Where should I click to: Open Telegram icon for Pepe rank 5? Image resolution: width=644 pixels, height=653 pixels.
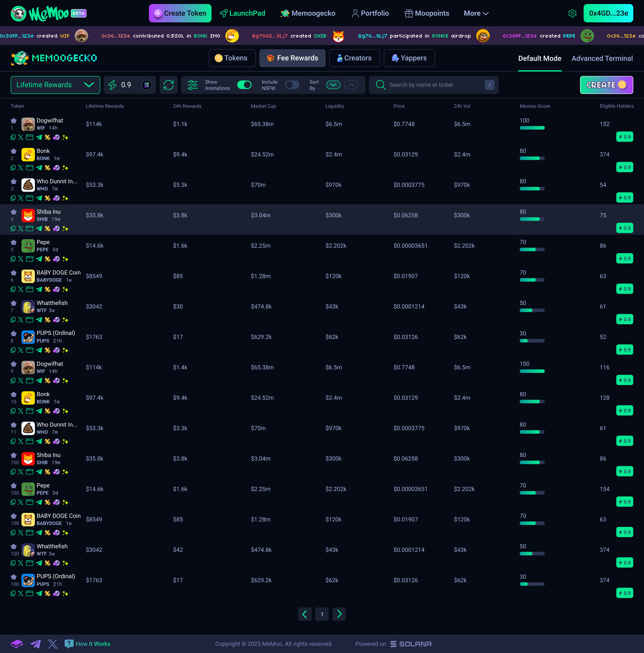click(x=39, y=259)
